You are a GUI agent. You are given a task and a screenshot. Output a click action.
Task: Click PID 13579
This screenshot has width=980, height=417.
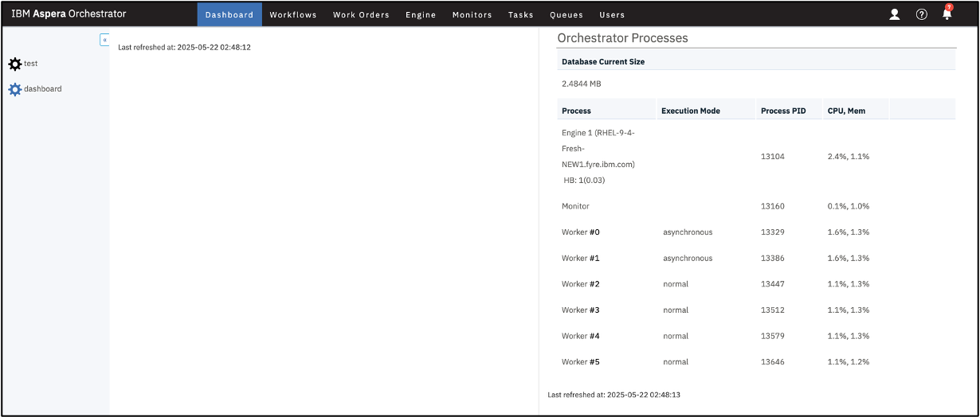[773, 336]
